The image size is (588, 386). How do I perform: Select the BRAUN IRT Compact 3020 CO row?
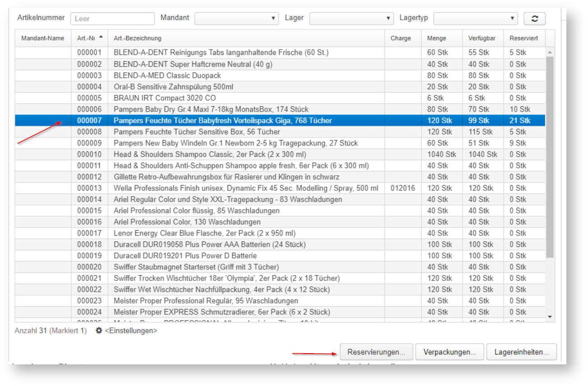coord(280,98)
